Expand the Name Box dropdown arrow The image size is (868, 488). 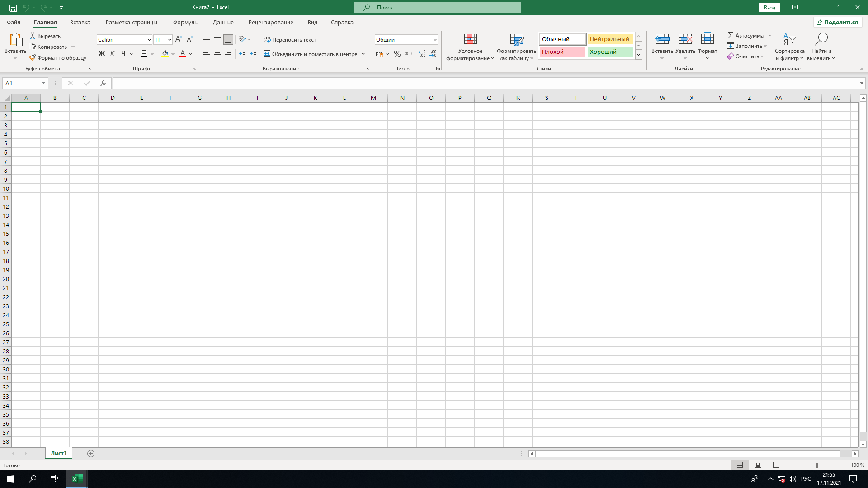tap(43, 83)
